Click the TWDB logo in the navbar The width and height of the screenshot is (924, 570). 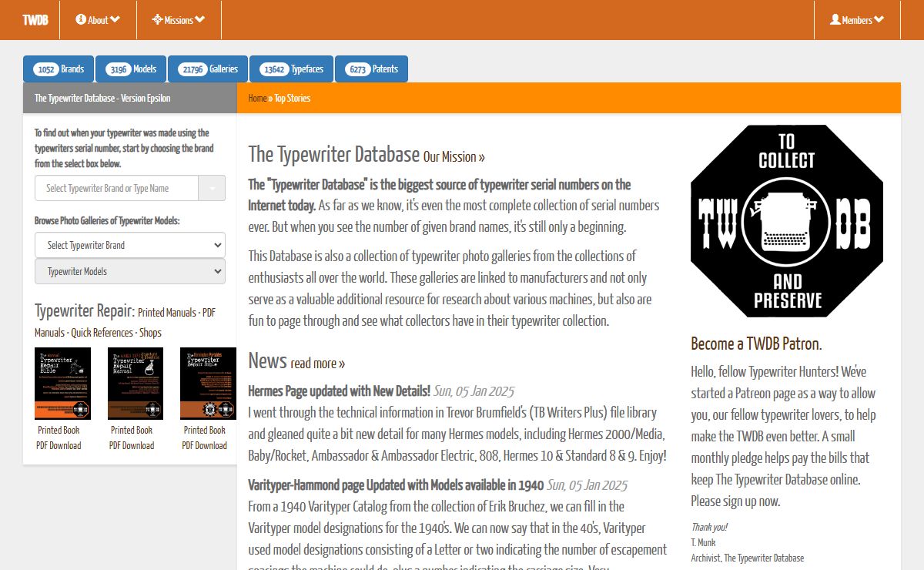(x=35, y=20)
